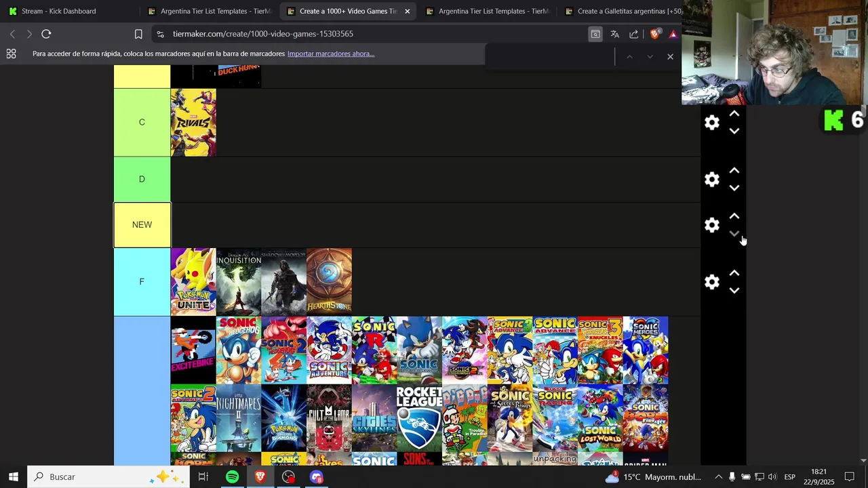
Task: Open the Brave Rewards triangle icon
Action: click(673, 34)
